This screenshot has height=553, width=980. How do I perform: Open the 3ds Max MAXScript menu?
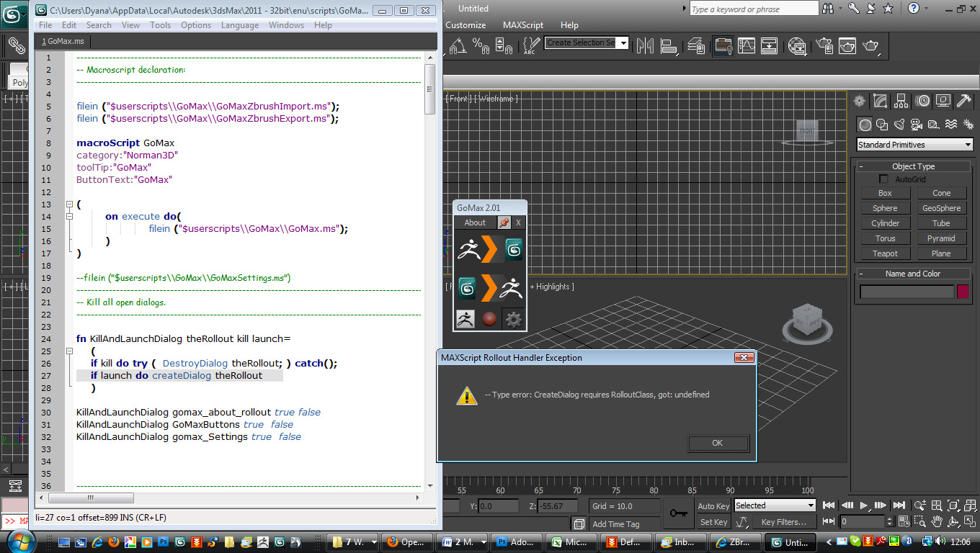pyautogui.click(x=523, y=24)
